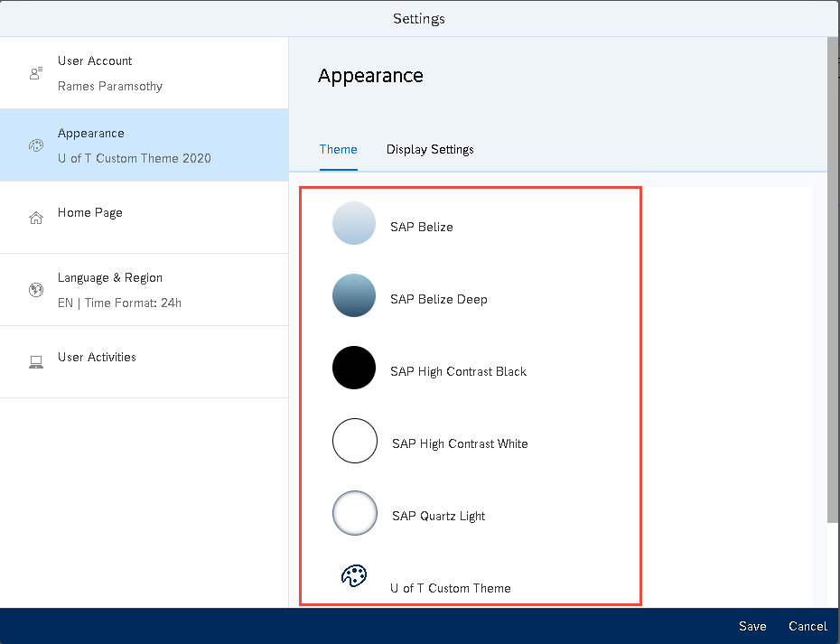
Task: Click the EN | Time Format: 24h subtitle
Action: pyautogui.click(x=119, y=303)
